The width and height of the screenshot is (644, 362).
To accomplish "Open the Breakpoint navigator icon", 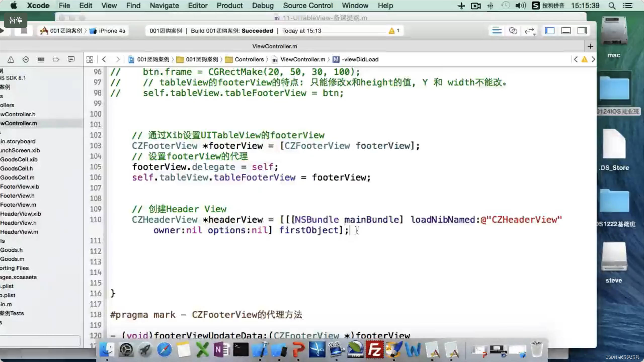I will click(56, 60).
